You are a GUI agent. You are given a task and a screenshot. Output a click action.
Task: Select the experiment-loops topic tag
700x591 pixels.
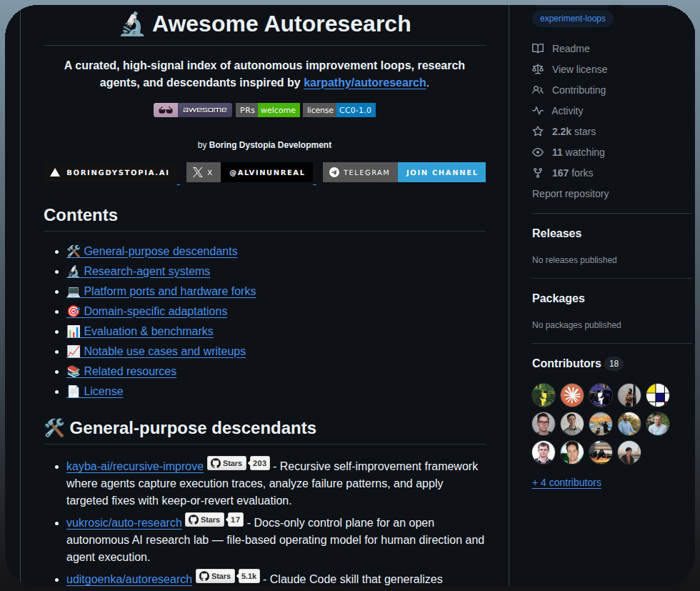click(572, 19)
